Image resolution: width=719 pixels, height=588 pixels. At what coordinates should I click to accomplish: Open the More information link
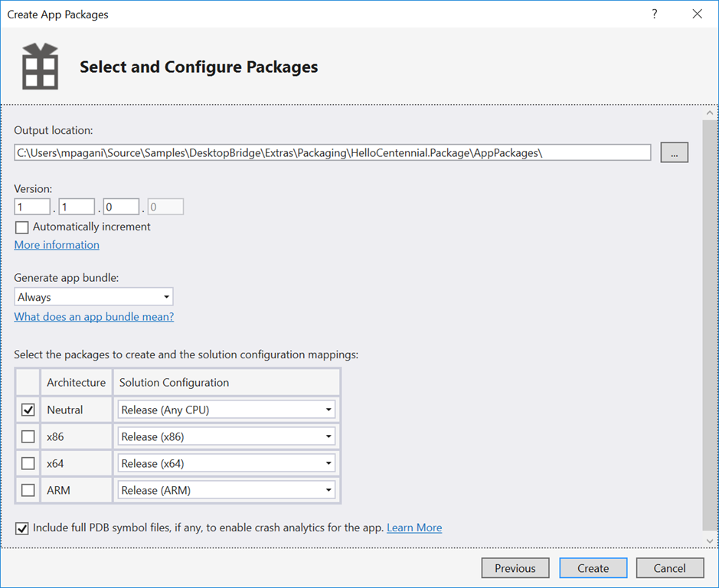pyautogui.click(x=57, y=245)
